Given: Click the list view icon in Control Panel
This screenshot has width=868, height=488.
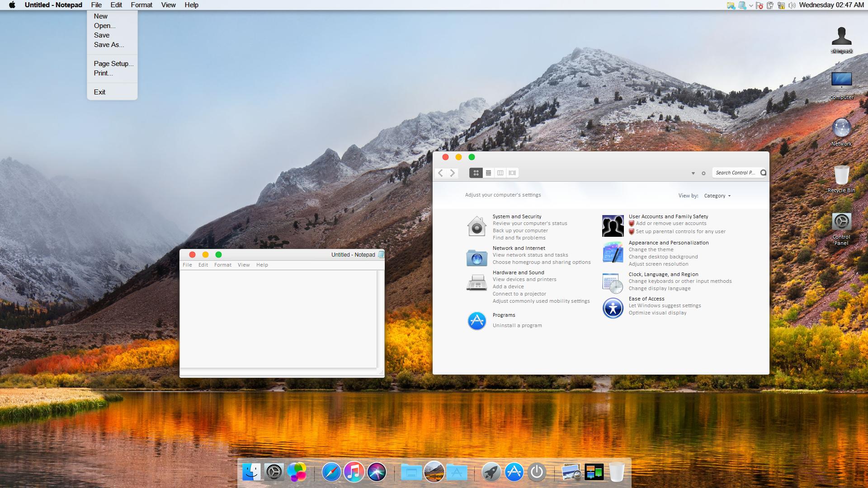Looking at the screenshot, I should pyautogui.click(x=488, y=173).
